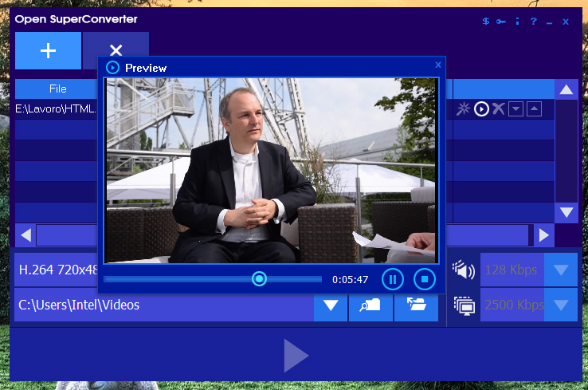Pause the preview playback
The image size is (588, 390).
(393, 279)
